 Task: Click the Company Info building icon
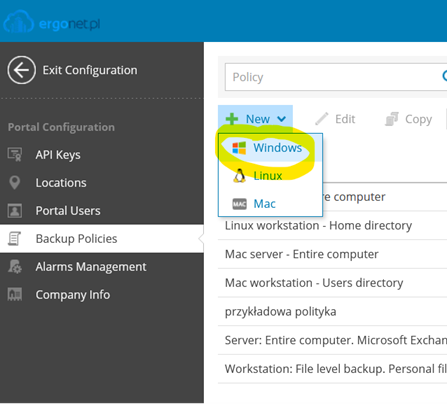(15, 295)
